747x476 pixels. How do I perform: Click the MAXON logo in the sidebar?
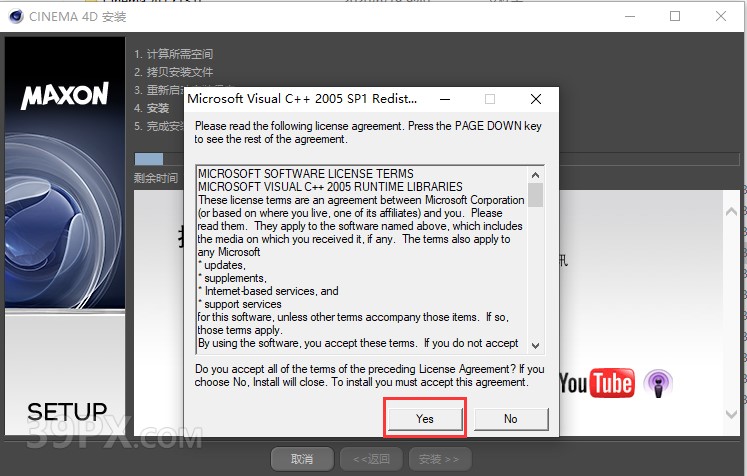click(x=64, y=96)
